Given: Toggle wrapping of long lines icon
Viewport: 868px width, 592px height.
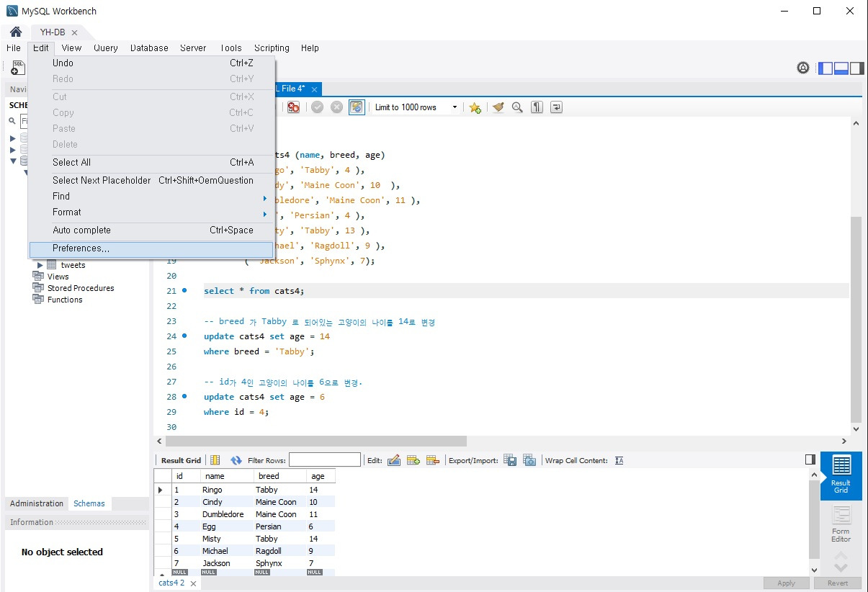Looking at the screenshot, I should point(555,107).
